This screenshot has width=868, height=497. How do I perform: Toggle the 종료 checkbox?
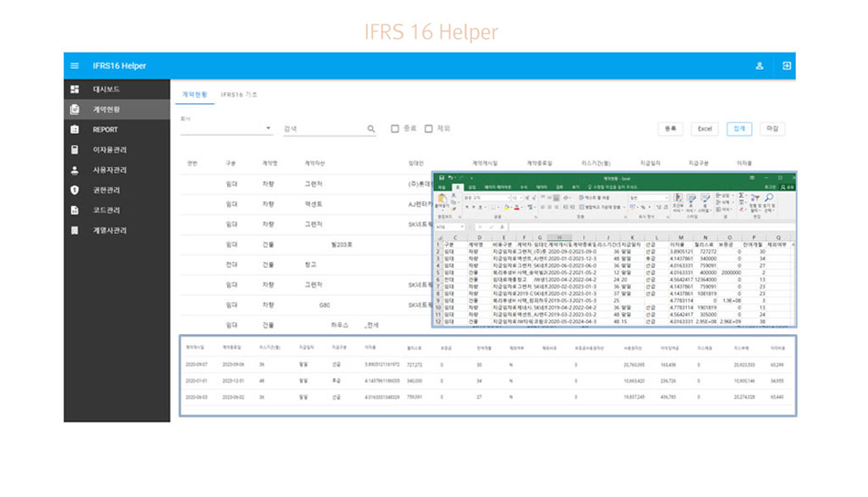(x=395, y=129)
